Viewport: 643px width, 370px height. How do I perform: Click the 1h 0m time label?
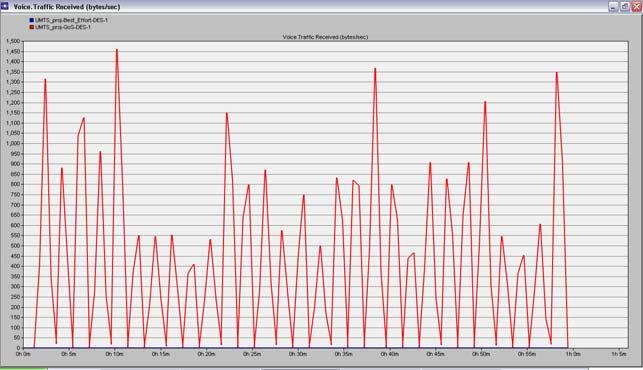pyautogui.click(x=573, y=354)
